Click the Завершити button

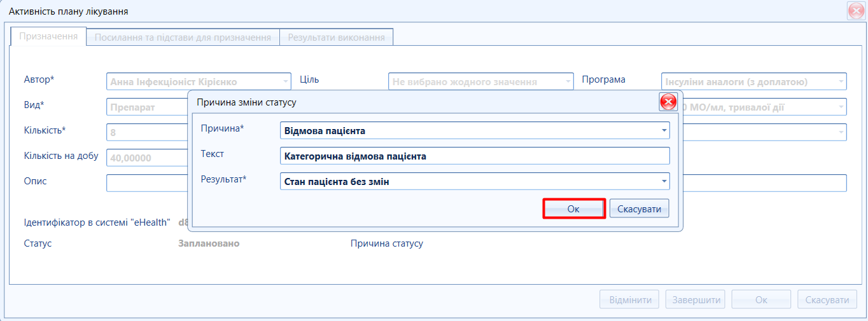(x=696, y=300)
